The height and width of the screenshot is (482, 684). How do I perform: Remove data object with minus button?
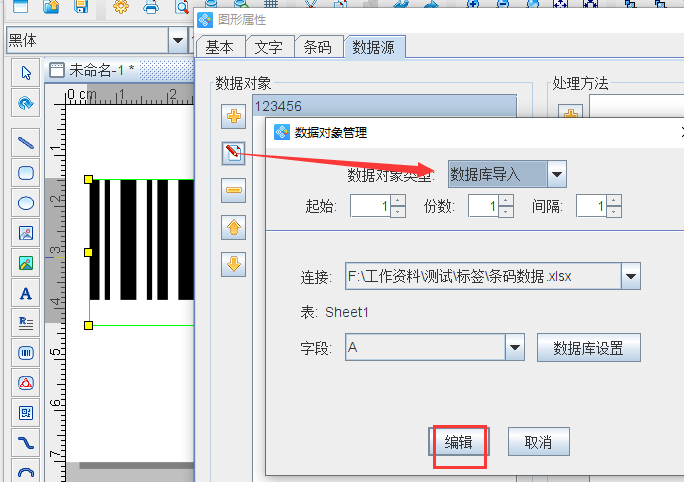[233, 190]
